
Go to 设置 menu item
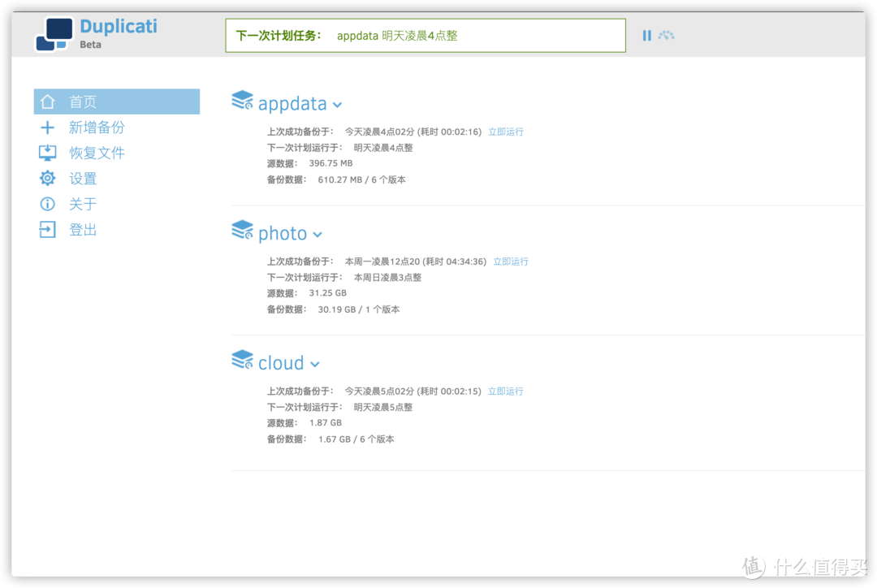click(83, 179)
